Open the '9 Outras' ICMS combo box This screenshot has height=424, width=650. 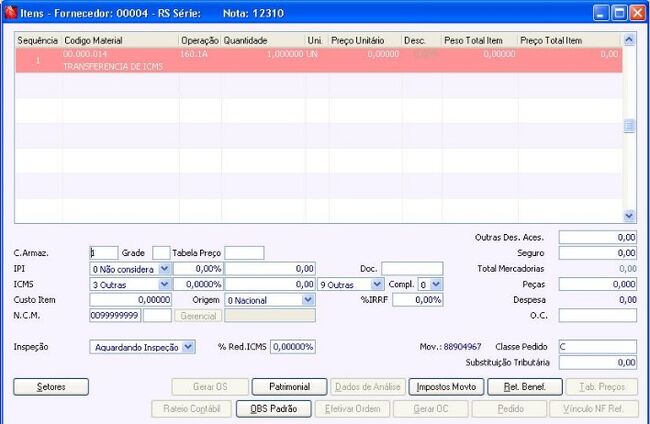click(x=377, y=284)
